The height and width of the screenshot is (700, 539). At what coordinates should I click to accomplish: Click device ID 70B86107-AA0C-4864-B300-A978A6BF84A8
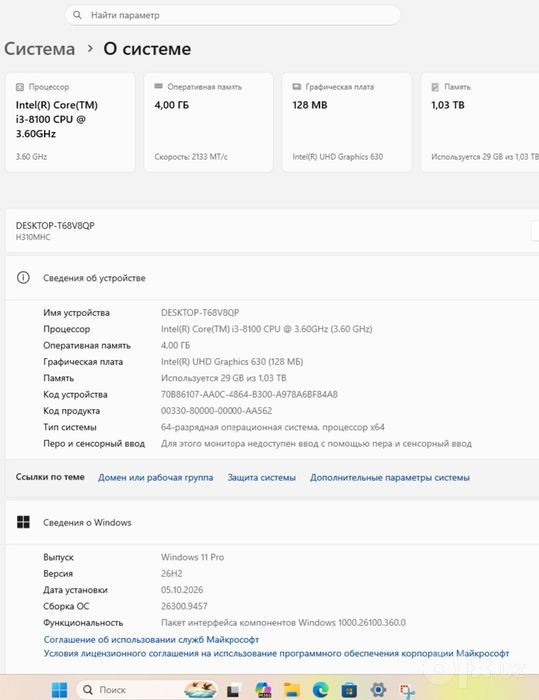(249, 394)
